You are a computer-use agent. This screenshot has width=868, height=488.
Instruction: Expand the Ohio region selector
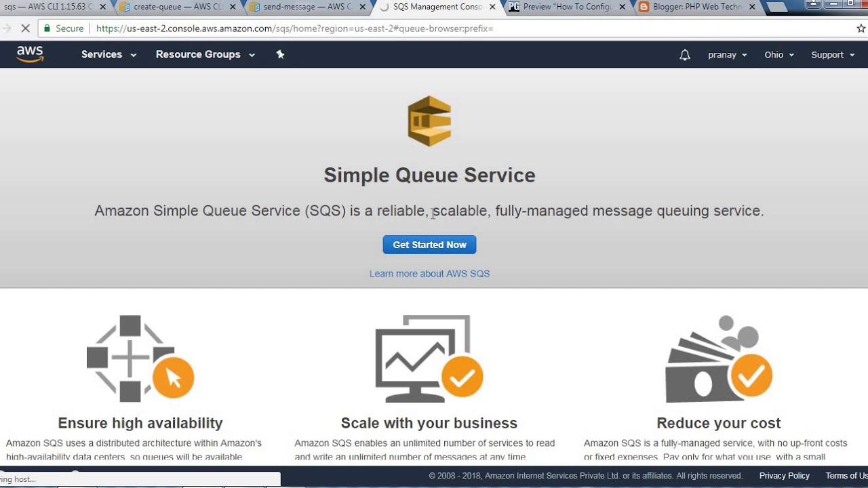click(x=779, y=55)
